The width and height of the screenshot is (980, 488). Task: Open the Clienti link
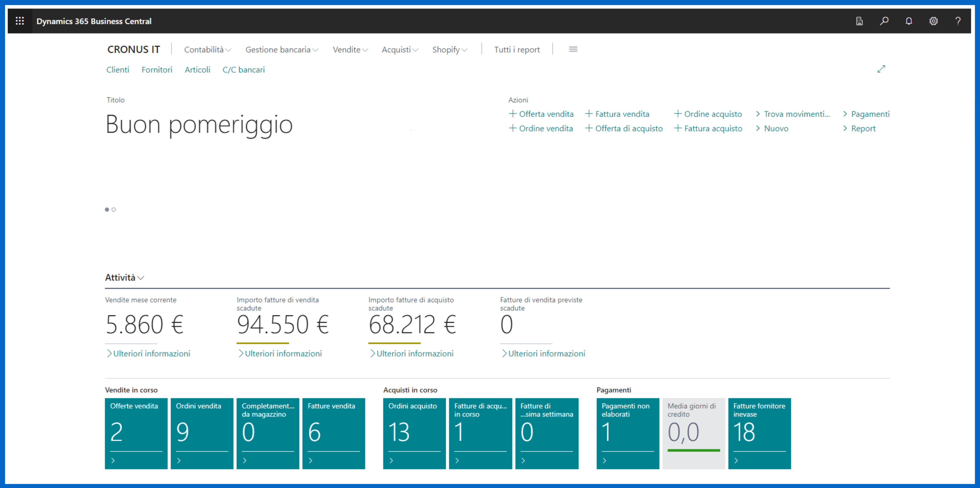coord(118,70)
